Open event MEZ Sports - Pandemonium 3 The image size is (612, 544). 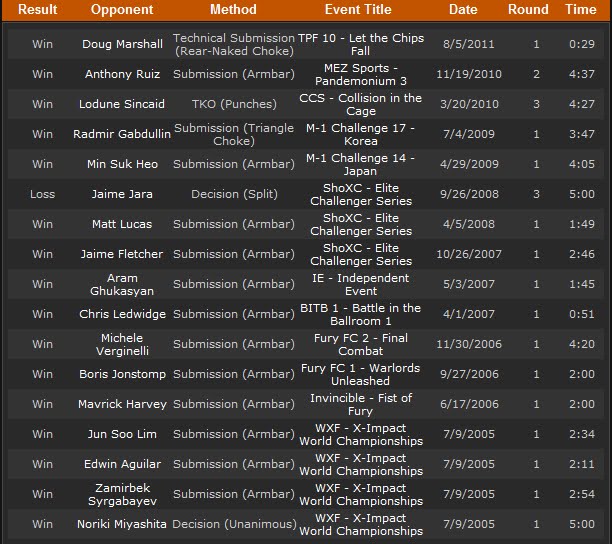click(361, 75)
